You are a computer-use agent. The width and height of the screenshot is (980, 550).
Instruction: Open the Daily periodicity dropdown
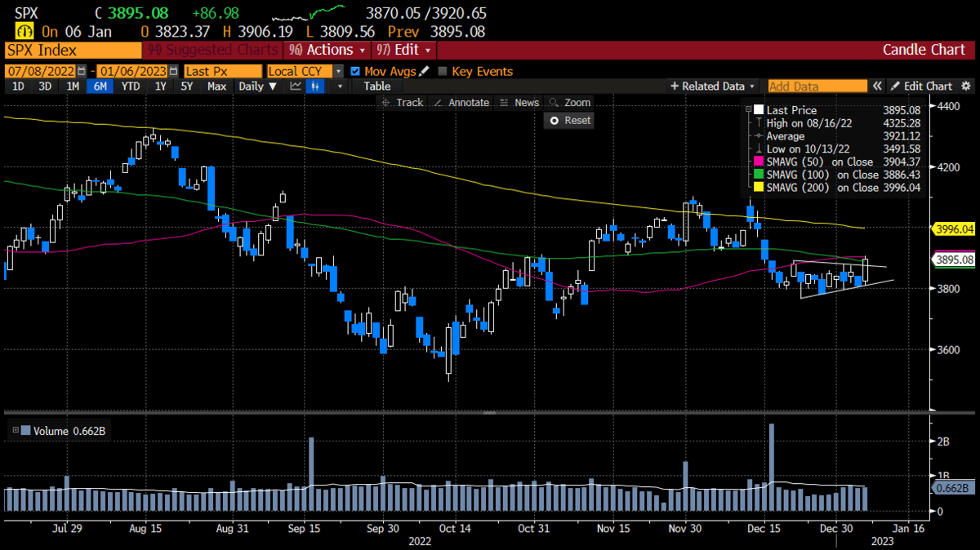point(257,86)
